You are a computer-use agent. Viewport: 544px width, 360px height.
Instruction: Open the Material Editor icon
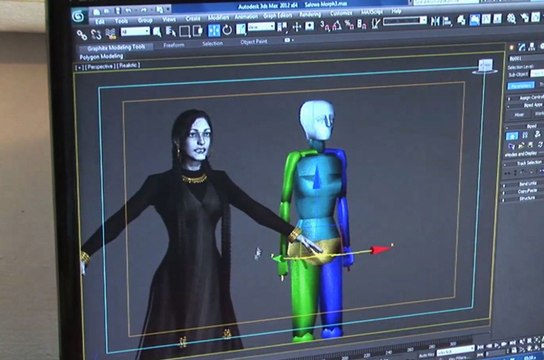click(x=511, y=18)
